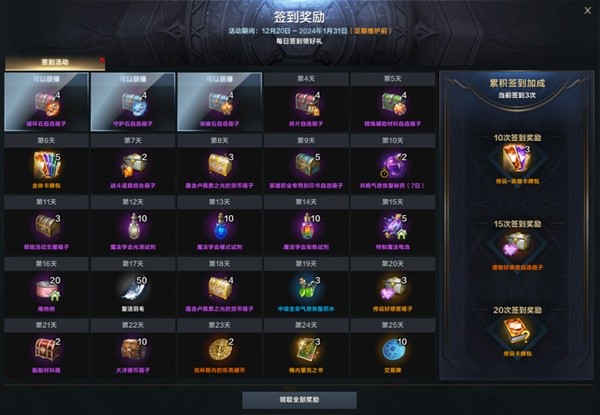Click the Day 4 碎片自选箱子 chest

306,103
